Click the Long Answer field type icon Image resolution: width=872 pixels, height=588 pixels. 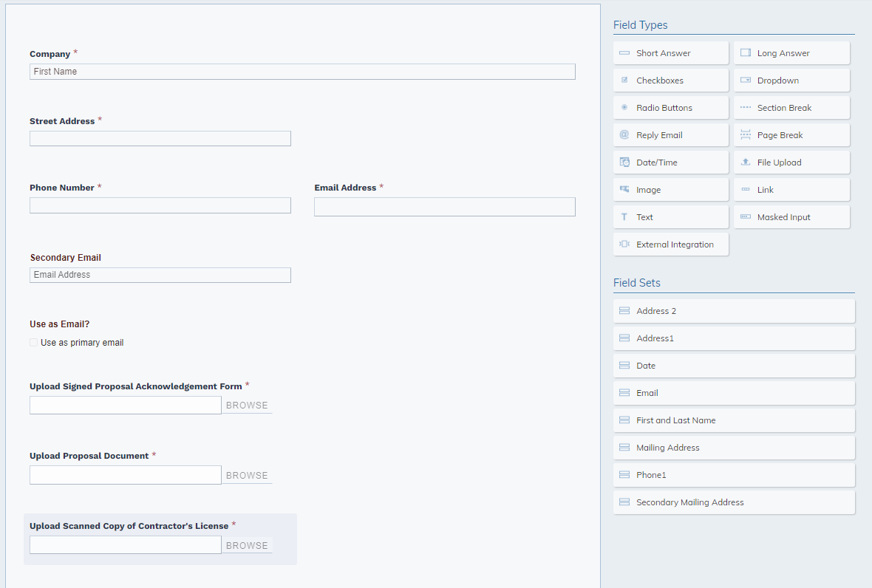point(745,52)
